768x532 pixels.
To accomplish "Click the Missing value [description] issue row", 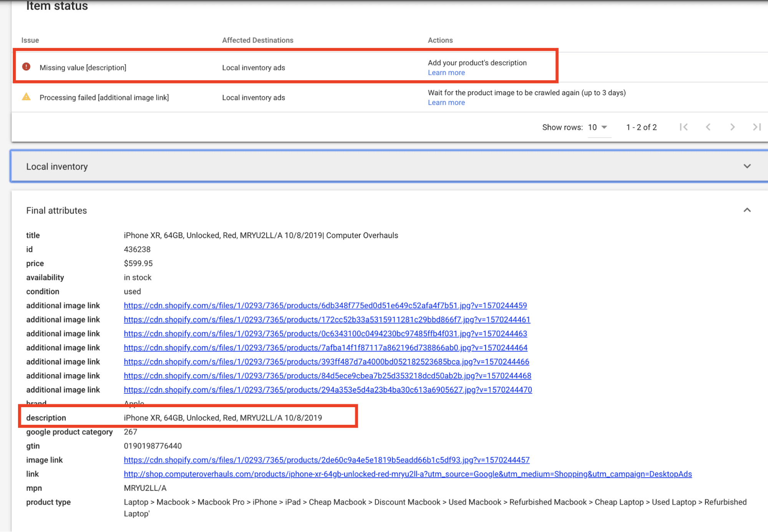I will click(x=83, y=68).
